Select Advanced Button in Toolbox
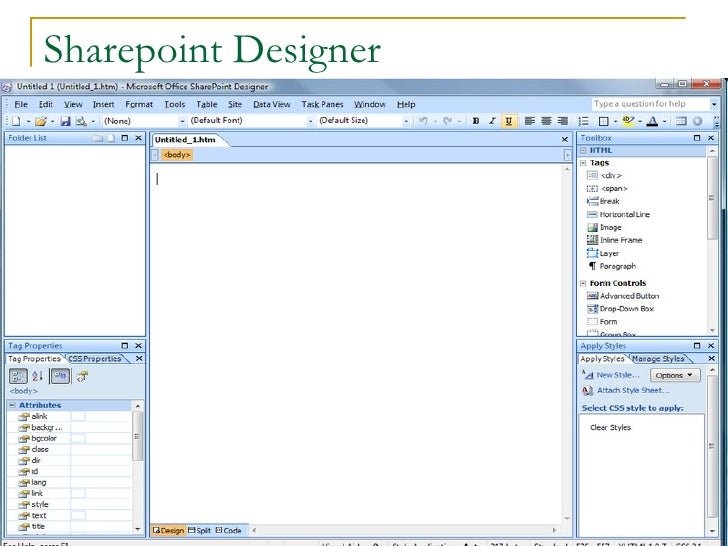This screenshot has height=546, width=728. click(x=623, y=296)
